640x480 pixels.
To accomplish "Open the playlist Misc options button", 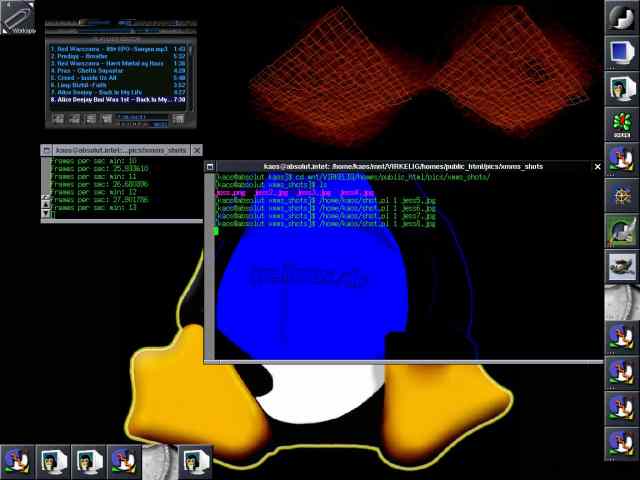I will point(107,119).
